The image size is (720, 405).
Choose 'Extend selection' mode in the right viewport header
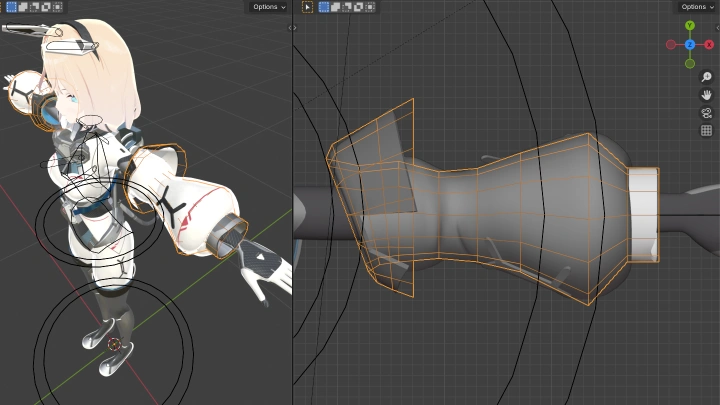335,7
